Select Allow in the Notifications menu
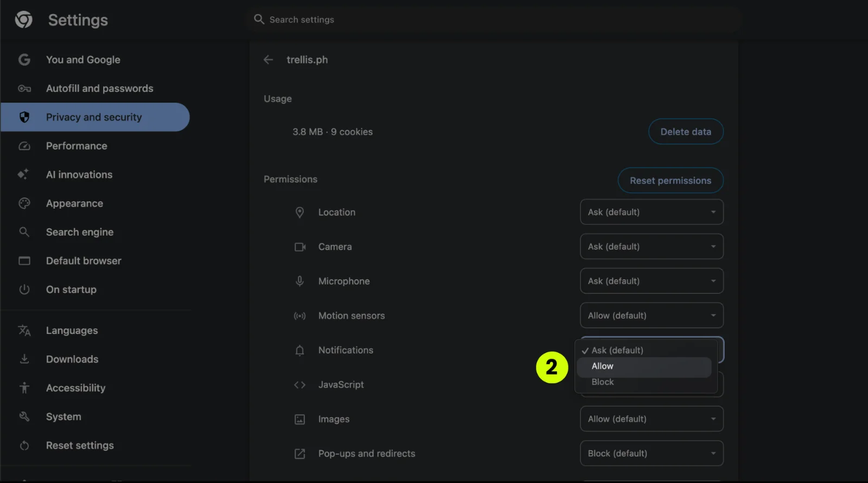The height and width of the screenshot is (483, 868). tap(644, 366)
